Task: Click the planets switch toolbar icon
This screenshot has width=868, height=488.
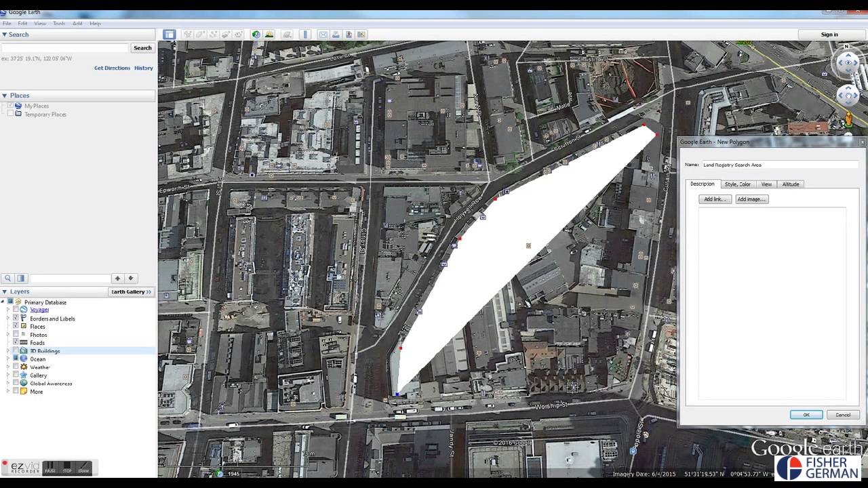Action: [x=287, y=35]
